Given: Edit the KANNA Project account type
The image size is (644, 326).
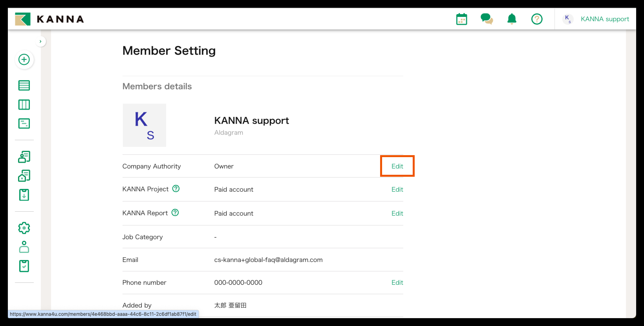Looking at the screenshot, I should [x=397, y=190].
